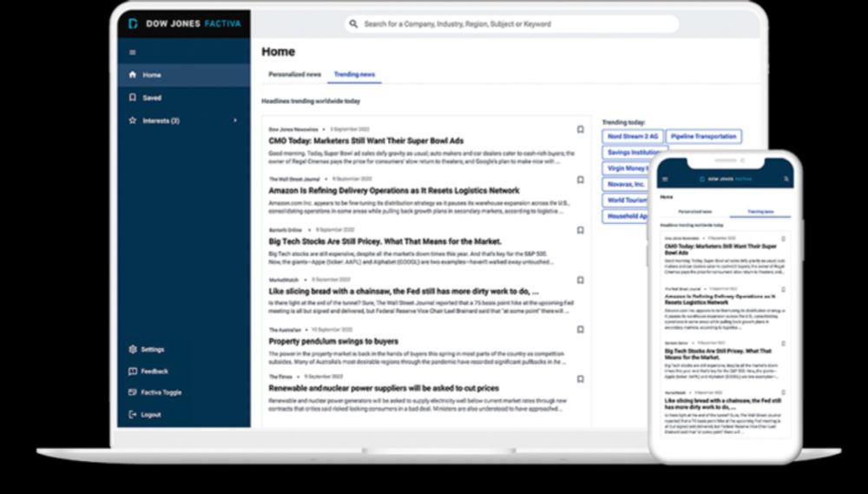868x494 pixels.
Task: Open Property pendulum swings to buyers headline
Action: point(333,341)
